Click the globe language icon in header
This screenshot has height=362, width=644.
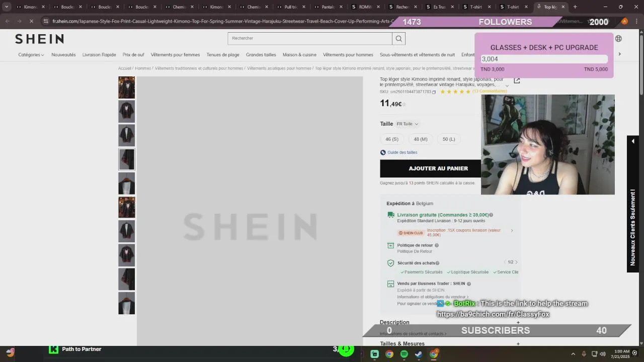(x=618, y=39)
